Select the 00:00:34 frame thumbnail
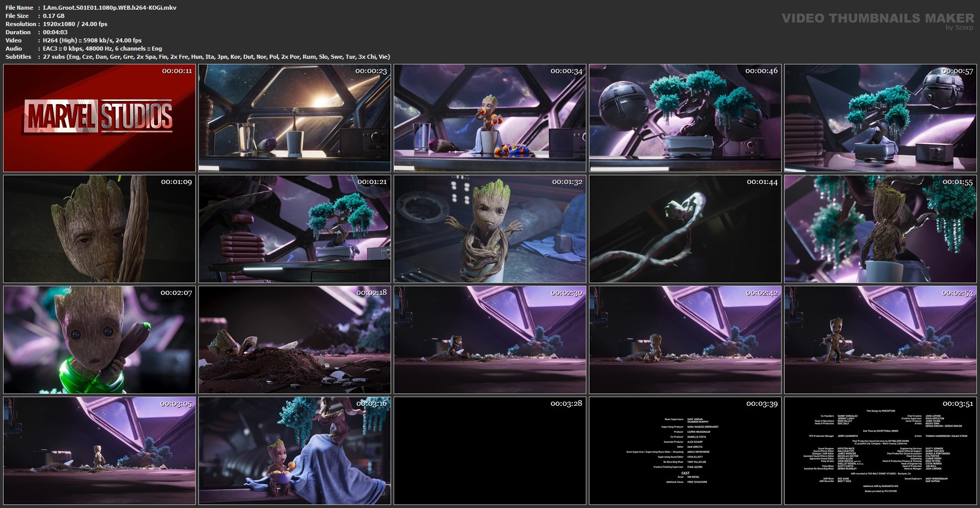 point(490,118)
